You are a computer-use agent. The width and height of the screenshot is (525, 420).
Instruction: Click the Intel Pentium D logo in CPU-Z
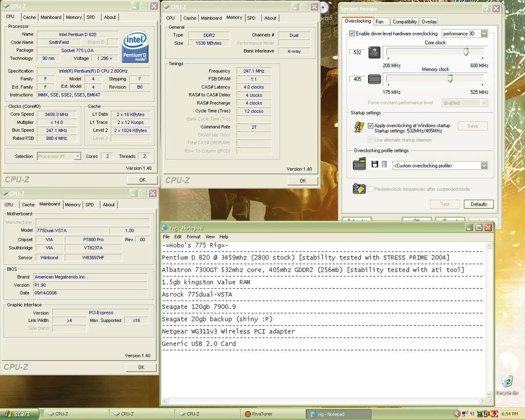[135, 47]
